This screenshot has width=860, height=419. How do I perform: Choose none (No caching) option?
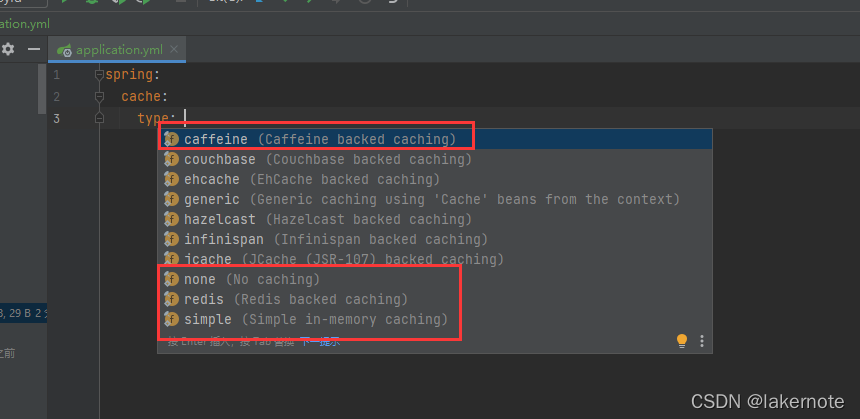pos(435,280)
